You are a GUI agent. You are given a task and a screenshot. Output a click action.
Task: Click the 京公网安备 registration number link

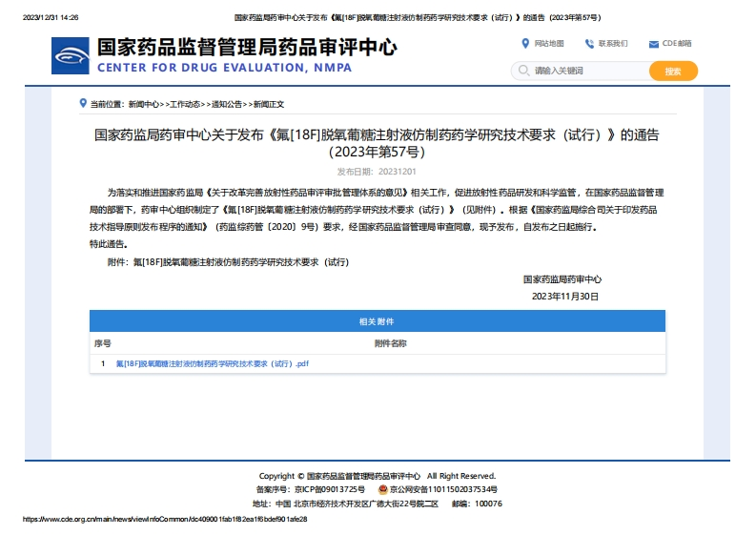tap(442, 489)
